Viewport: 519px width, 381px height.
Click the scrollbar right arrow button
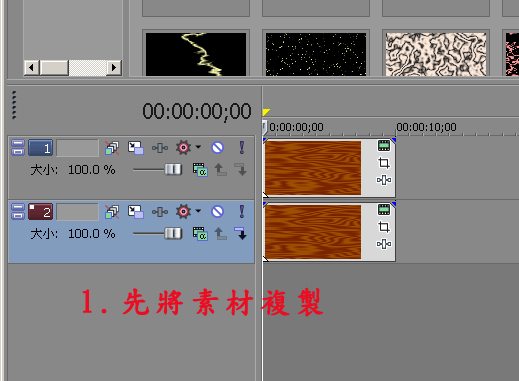[114, 68]
